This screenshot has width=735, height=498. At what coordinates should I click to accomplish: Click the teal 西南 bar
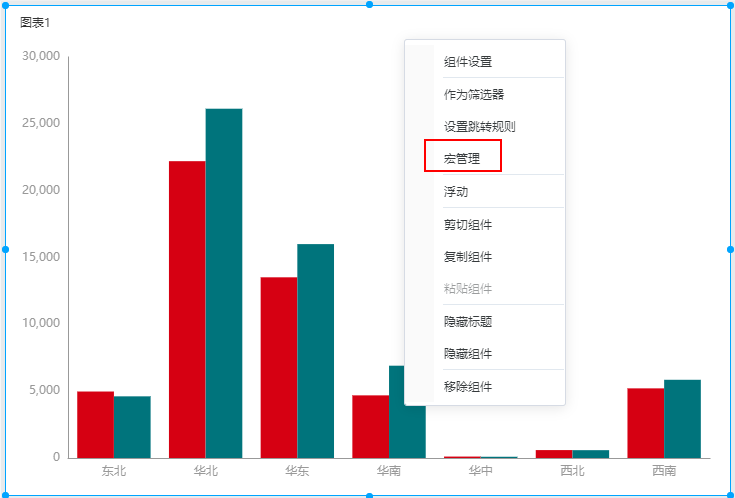682,419
